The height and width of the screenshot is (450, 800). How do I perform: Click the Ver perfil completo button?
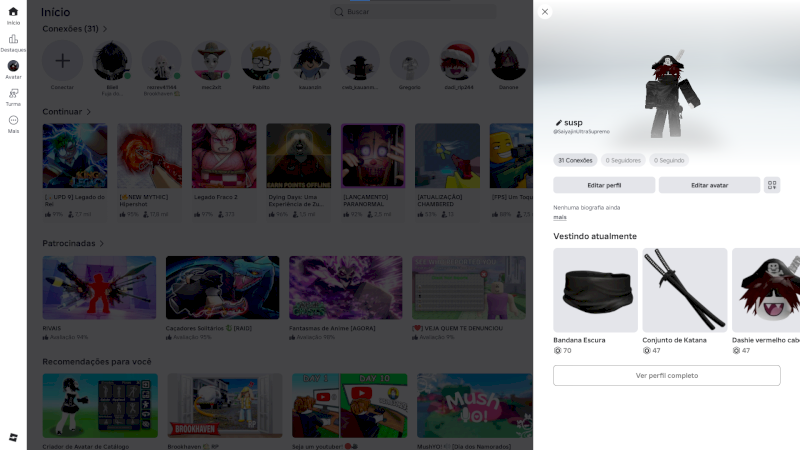(667, 376)
